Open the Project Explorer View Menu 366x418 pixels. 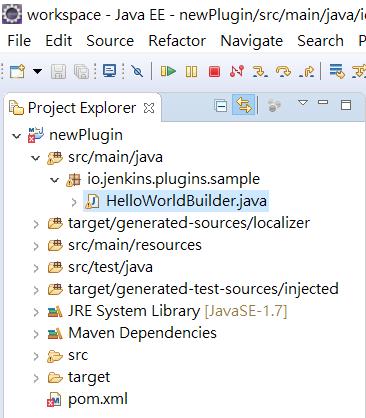tap(303, 102)
